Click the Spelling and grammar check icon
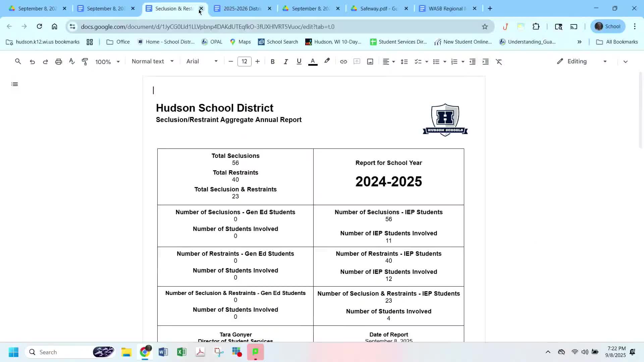 72,62
